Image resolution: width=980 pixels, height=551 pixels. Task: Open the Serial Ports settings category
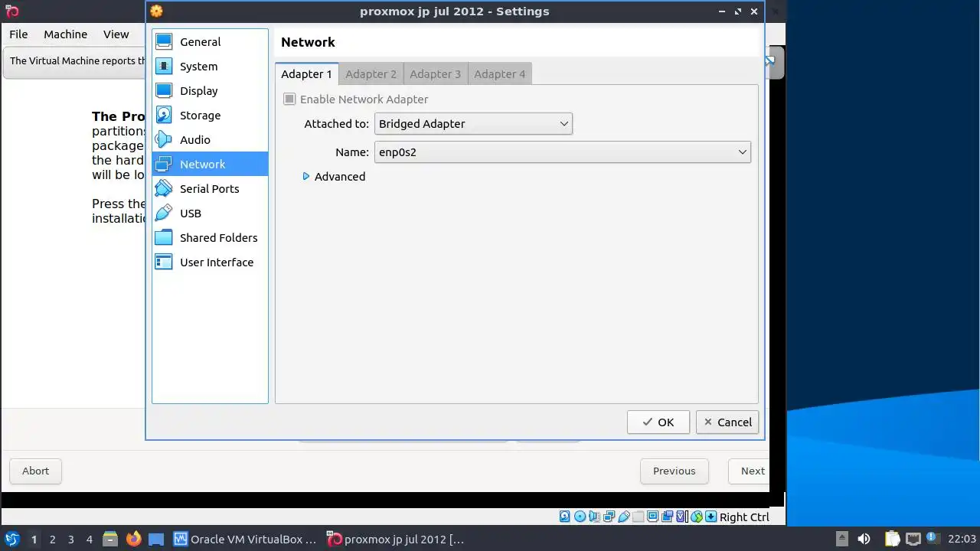click(x=210, y=189)
